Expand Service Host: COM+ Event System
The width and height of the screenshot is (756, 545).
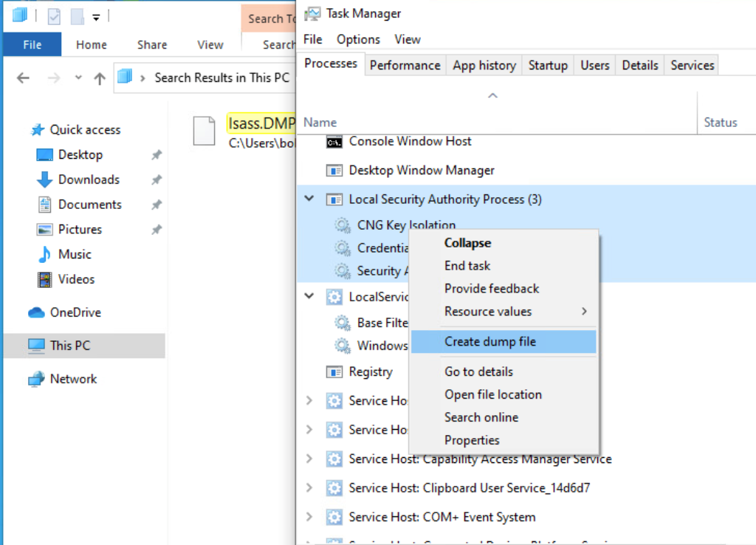309,517
